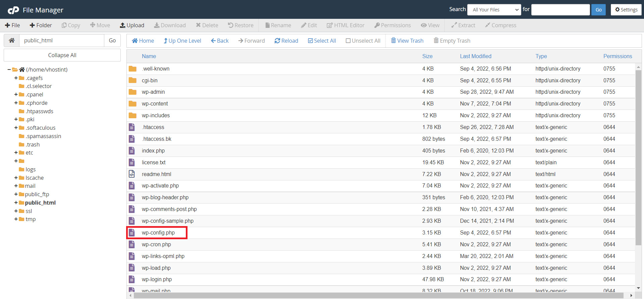Create a new Folder from the toolbar
The image size is (644, 299).
(x=41, y=25)
